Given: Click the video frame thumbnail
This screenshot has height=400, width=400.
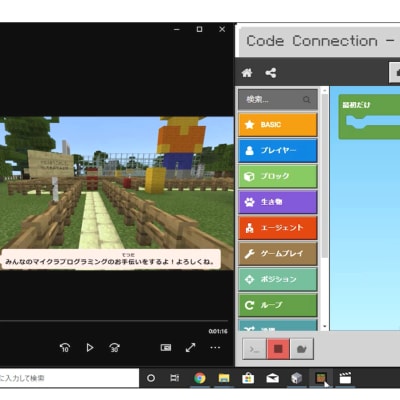Looking at the screenshot, I should pyautogui.click(x=117, y=193).
